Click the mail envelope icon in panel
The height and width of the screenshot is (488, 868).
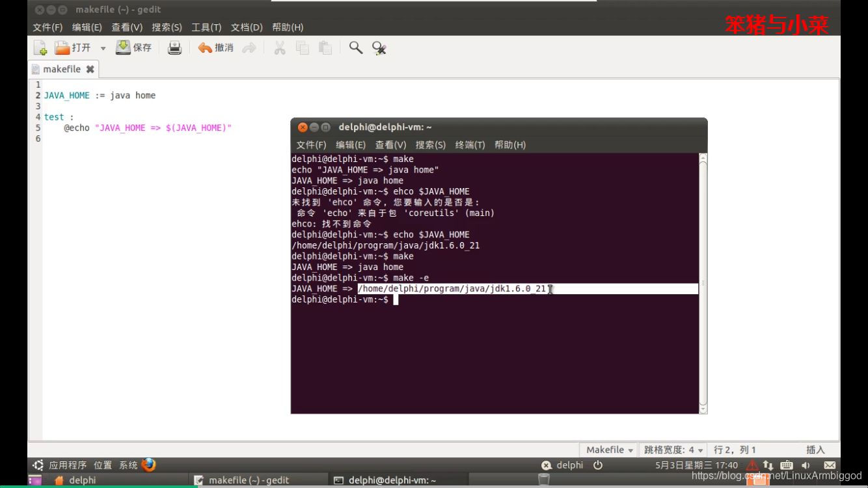click(830, 465)
